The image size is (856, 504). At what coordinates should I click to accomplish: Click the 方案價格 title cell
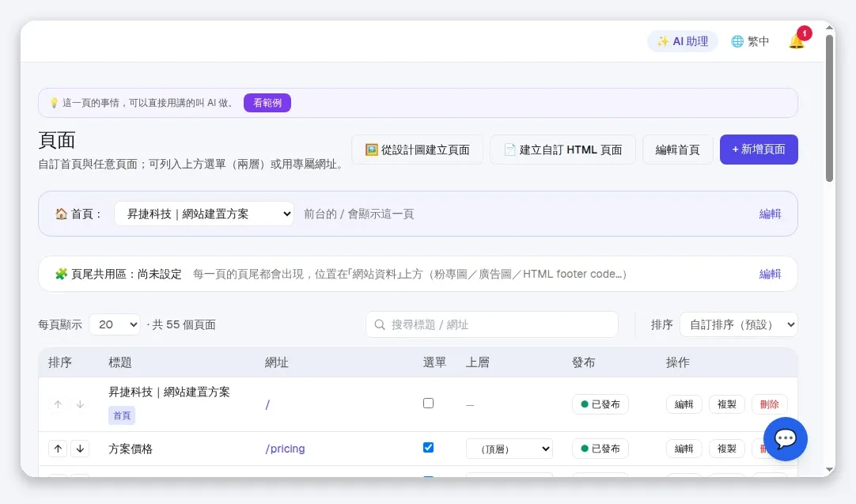coord(131,449)
